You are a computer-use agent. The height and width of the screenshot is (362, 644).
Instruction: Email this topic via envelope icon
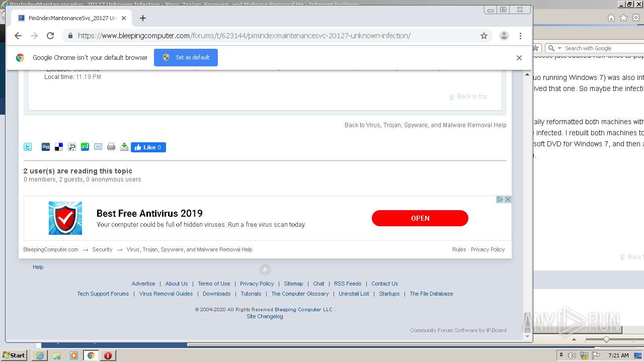tap(98, 147)
